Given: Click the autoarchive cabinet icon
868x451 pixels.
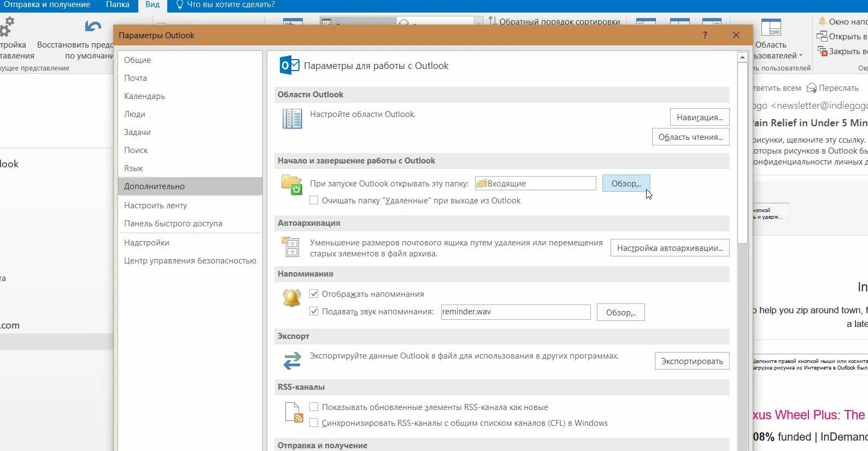Looking at the screenshot, I should coord(290,247).
